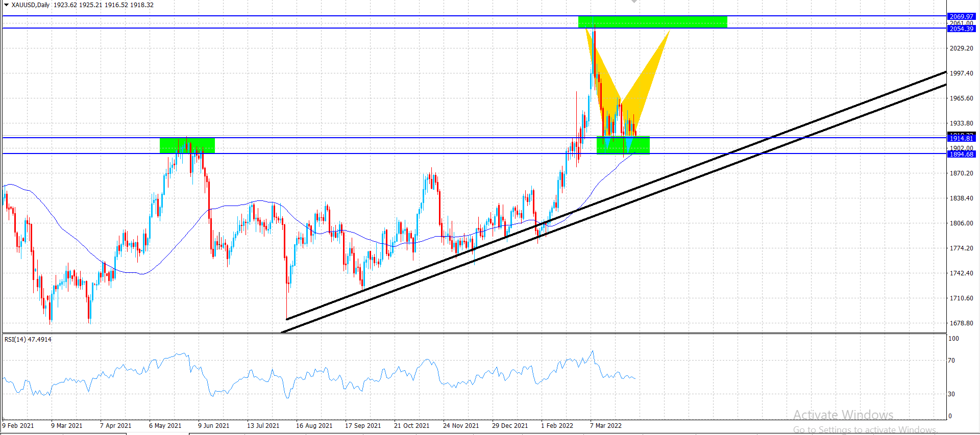Select the 2054.39 blue price label
This screenshot has width=980, height=435.
click(962, 29)
